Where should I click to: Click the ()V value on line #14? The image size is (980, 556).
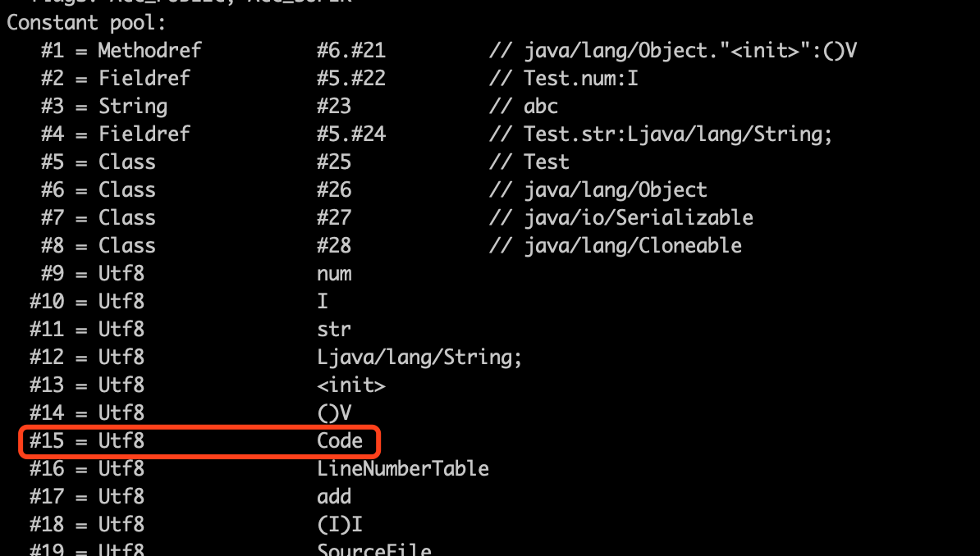pyautogui.click(x=334, y=413)
